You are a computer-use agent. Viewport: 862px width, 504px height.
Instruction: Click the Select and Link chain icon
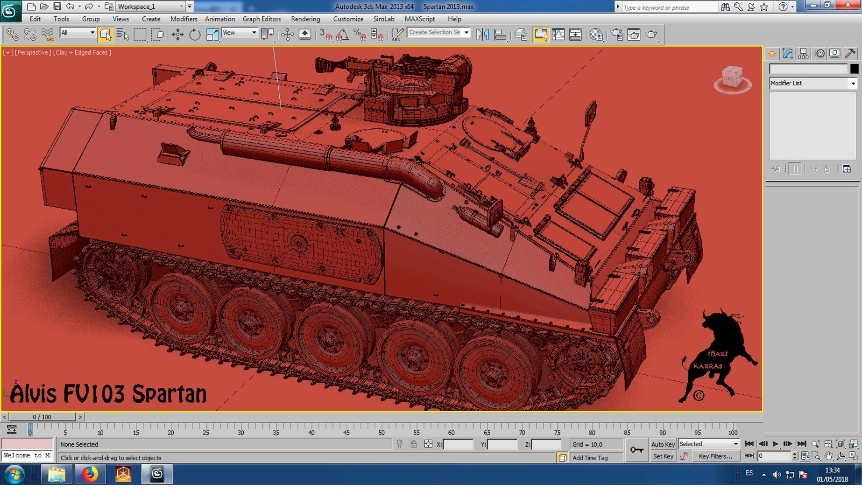(13, 35)
